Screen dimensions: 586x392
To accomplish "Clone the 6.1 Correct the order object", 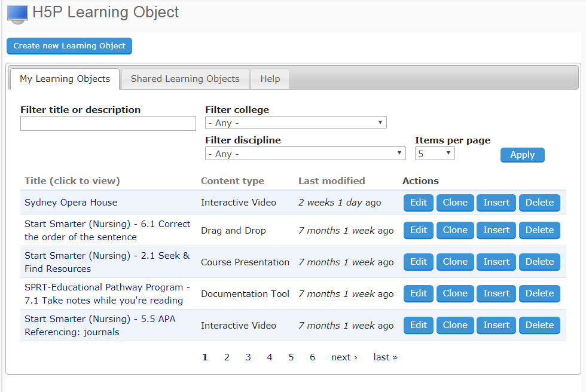I will (x=455, y=230).
